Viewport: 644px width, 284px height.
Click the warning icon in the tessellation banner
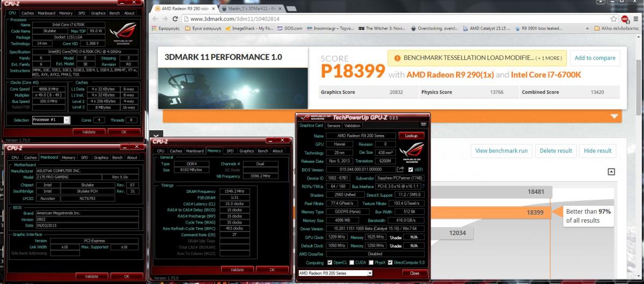tap(397, 58)
